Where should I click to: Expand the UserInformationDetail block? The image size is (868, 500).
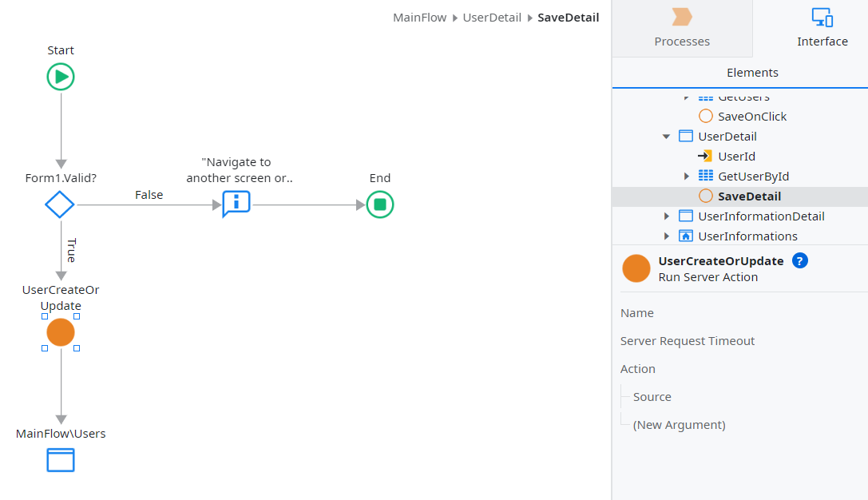667,216
